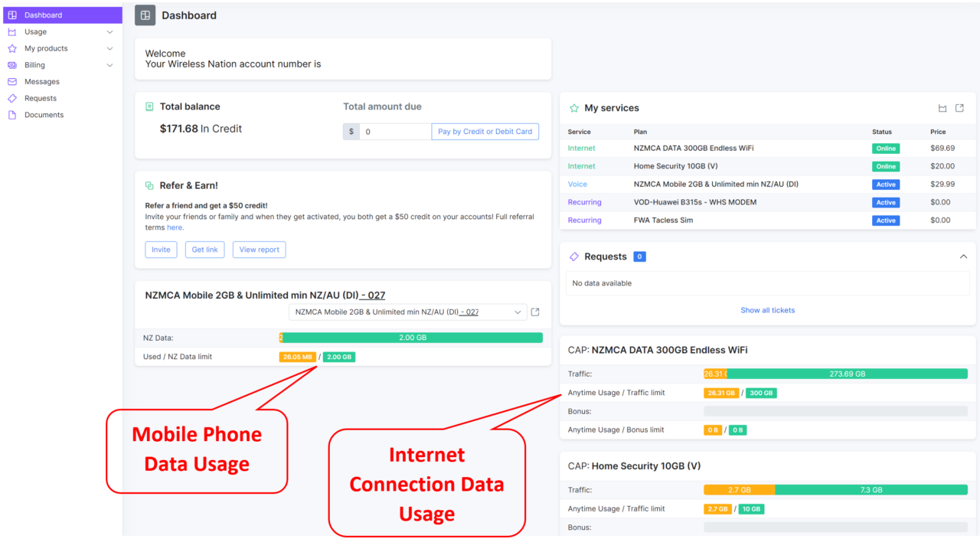Click the payment amount input field

396,131
